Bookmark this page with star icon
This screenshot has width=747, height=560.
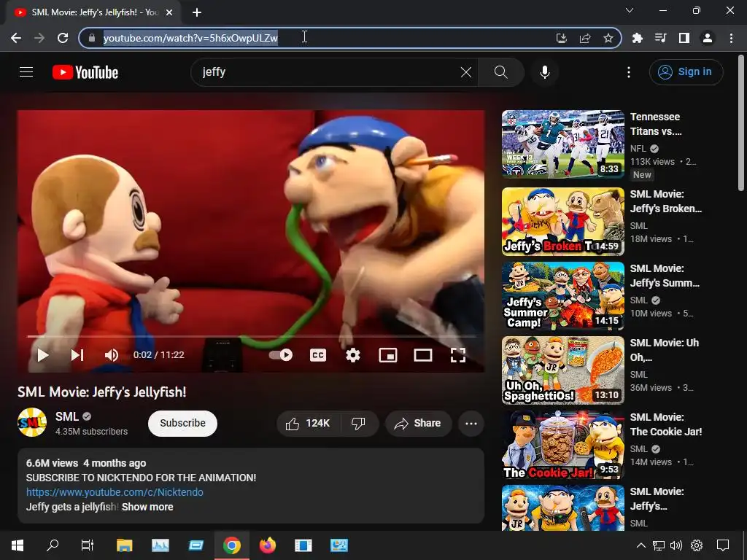point(608,38)
